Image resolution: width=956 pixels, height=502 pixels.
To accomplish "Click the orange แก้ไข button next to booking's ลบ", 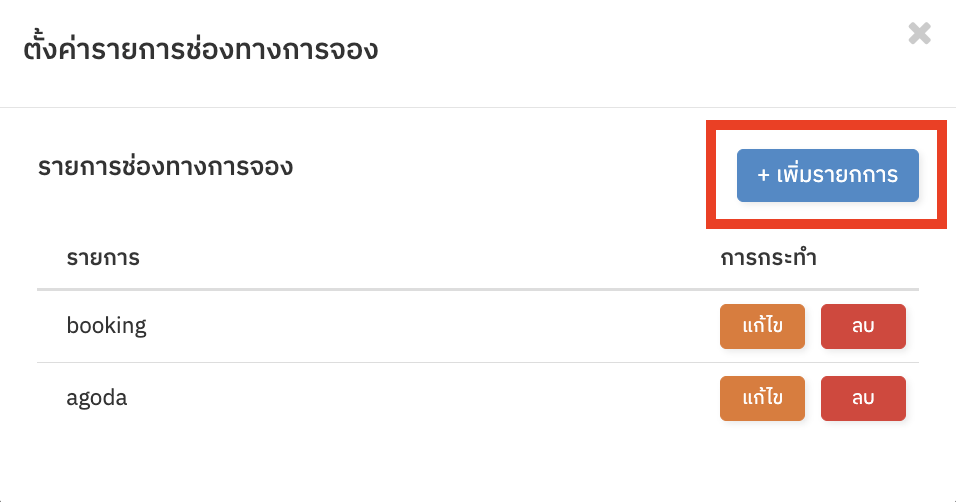I will 762,326.
